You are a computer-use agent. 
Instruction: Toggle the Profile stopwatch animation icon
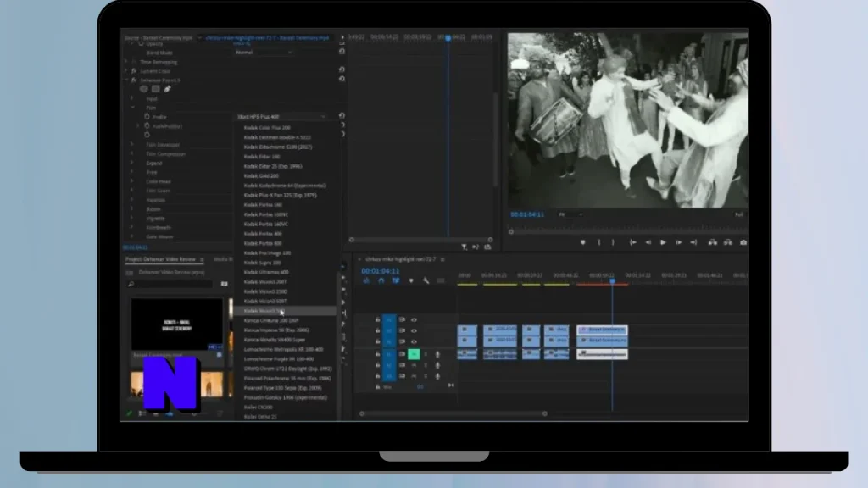click(x=147, y=117)
